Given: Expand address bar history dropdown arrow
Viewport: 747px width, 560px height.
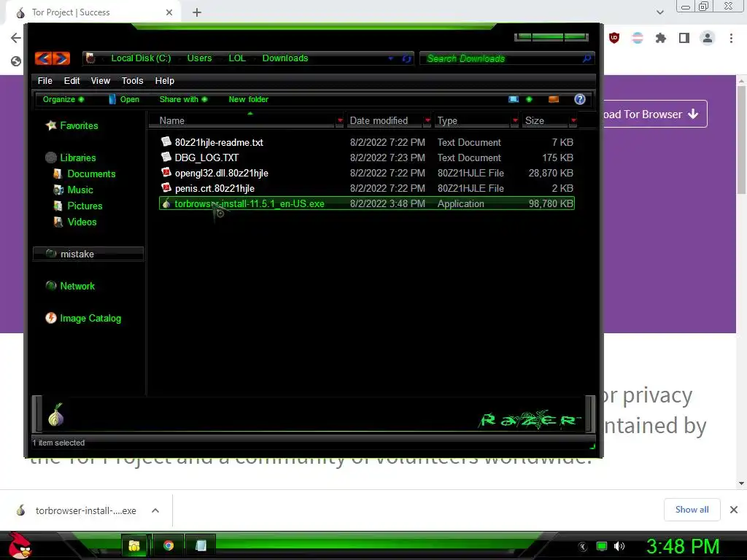Looking at the screenshot, I should [391, 58].
